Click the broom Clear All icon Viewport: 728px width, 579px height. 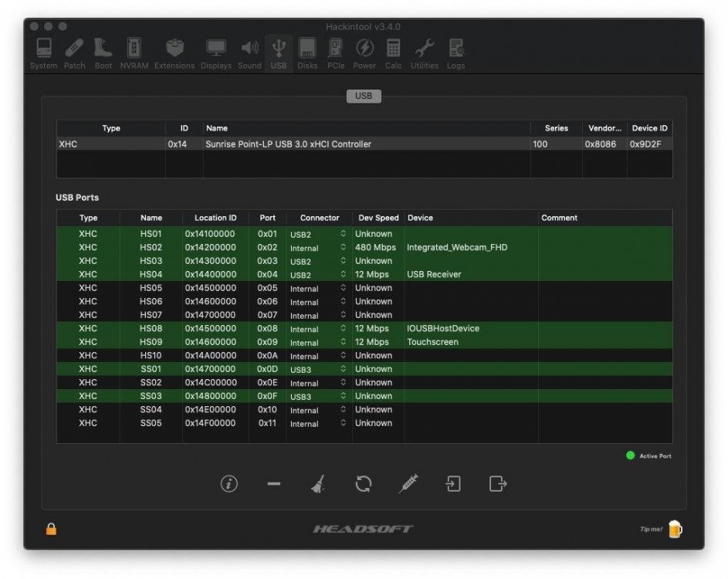pyautogui.click(x=318, y=484)
